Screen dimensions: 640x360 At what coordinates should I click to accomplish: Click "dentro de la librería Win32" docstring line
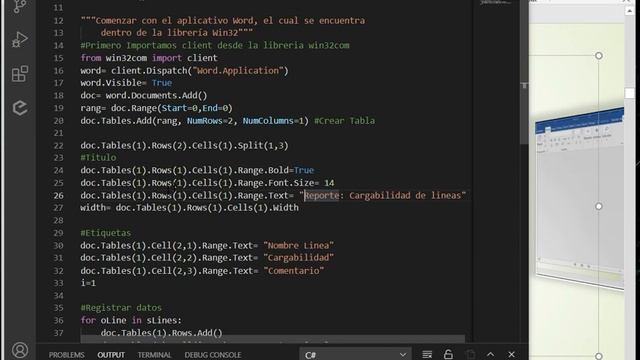coord(177,33)
